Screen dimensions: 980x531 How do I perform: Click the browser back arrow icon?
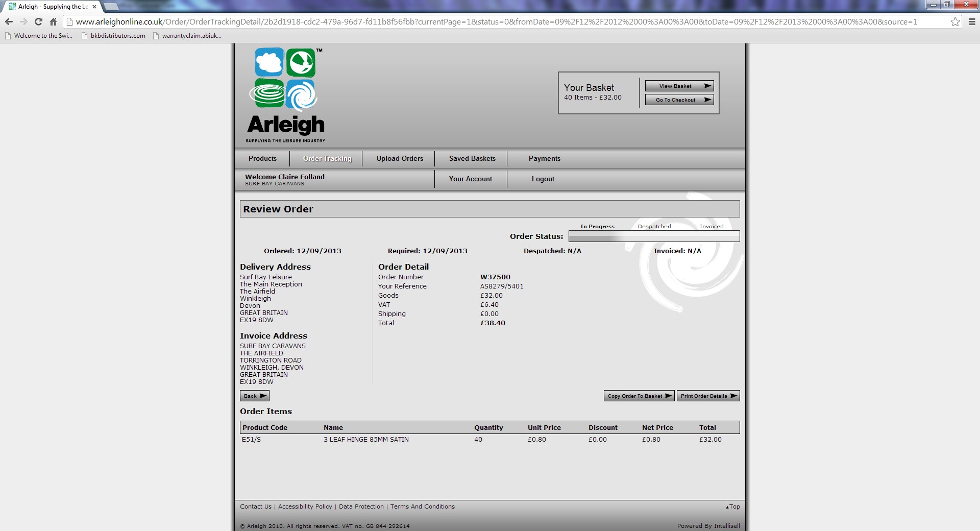[9, 22]
